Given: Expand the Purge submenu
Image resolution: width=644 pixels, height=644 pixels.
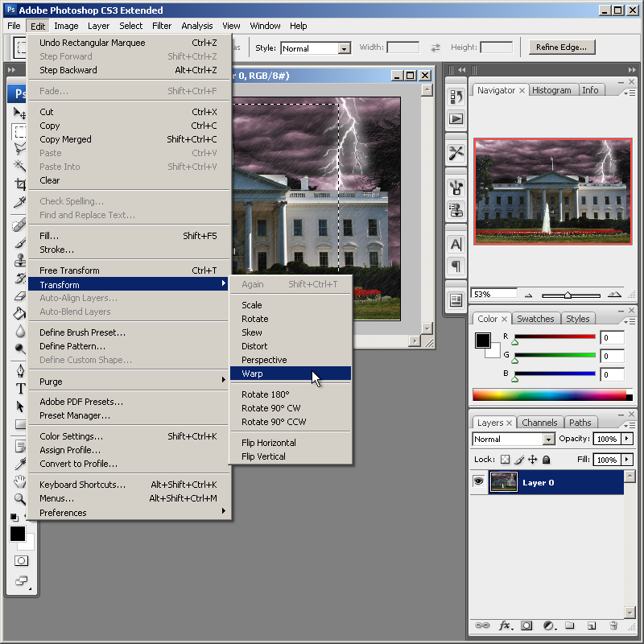Looking at the screenshot, I should pos(129,381).
